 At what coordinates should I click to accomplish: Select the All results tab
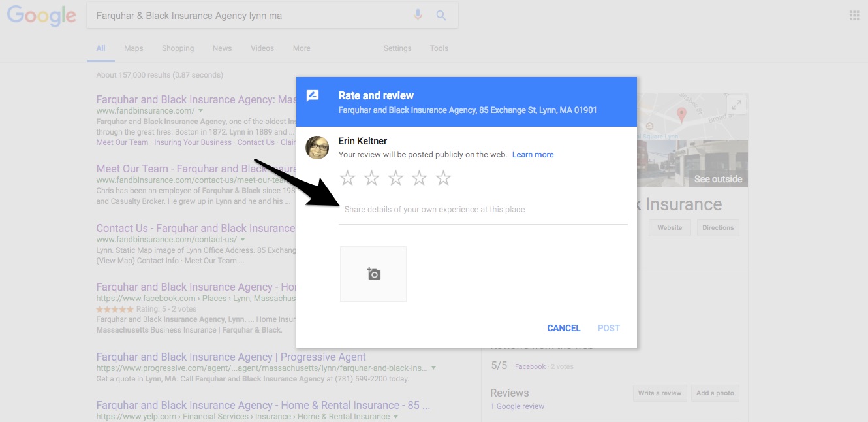click(101, 48)
